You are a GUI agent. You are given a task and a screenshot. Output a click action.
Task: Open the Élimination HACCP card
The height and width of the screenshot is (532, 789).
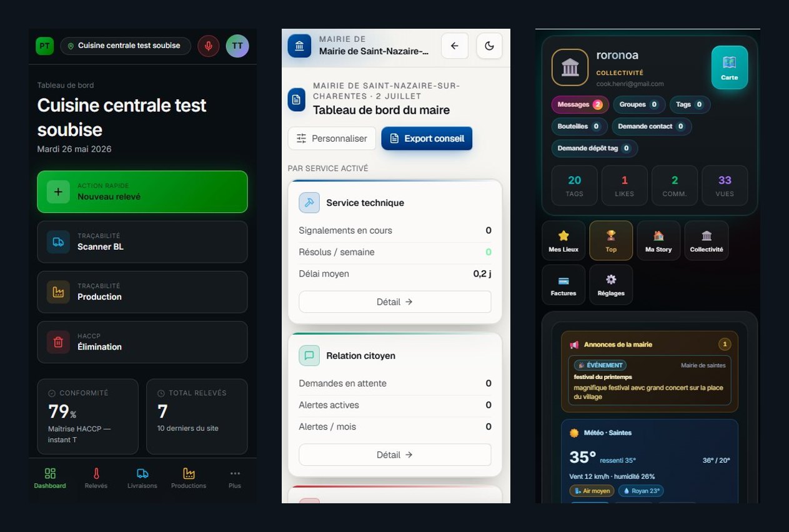click(142, 342)
